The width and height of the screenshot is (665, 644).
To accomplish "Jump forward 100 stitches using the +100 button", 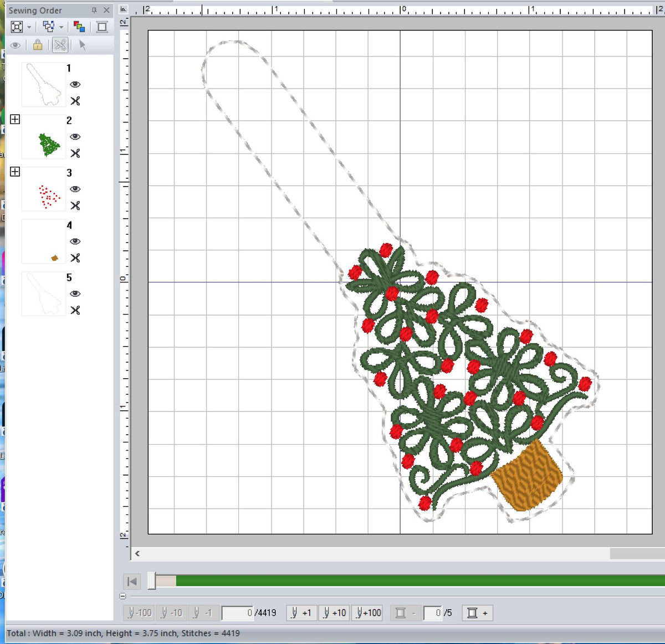I will coord(367,613).
